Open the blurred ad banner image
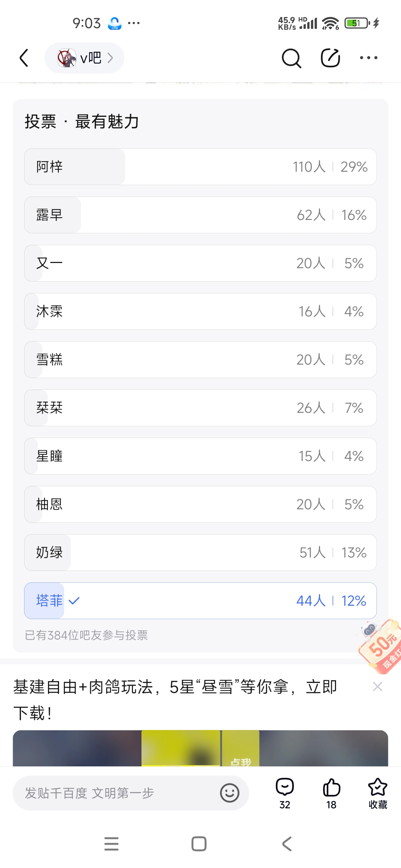The height and width of the screenshot is (868, 401). pos(200,748)
